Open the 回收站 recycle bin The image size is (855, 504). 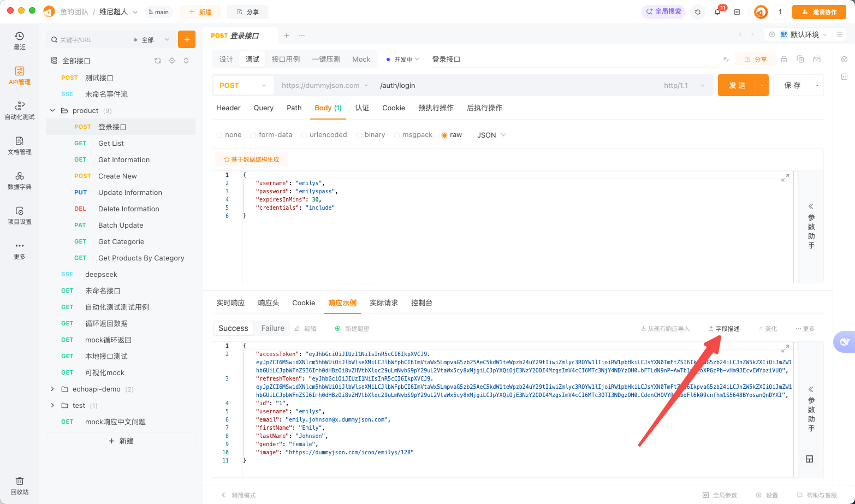20,485
